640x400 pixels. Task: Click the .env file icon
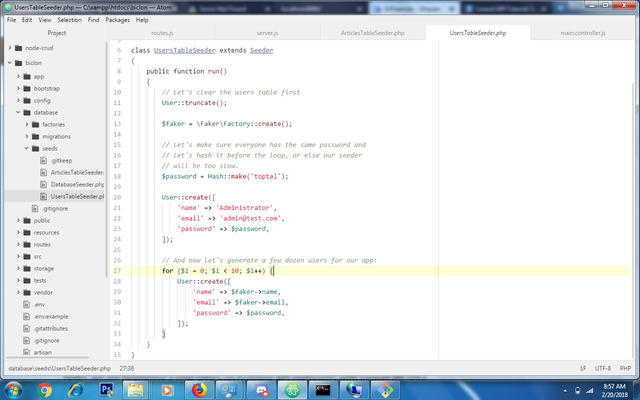click(x=27, y=304)
